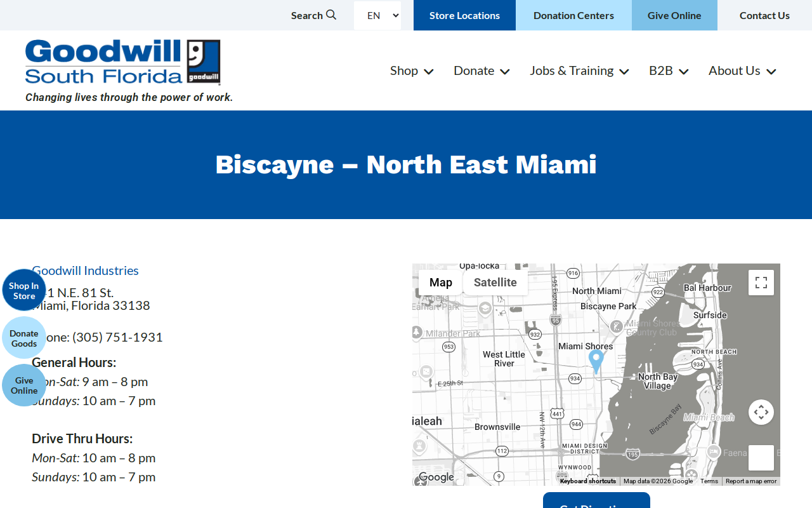Click the Goodwill South Florida logo

tap(123, 62)
